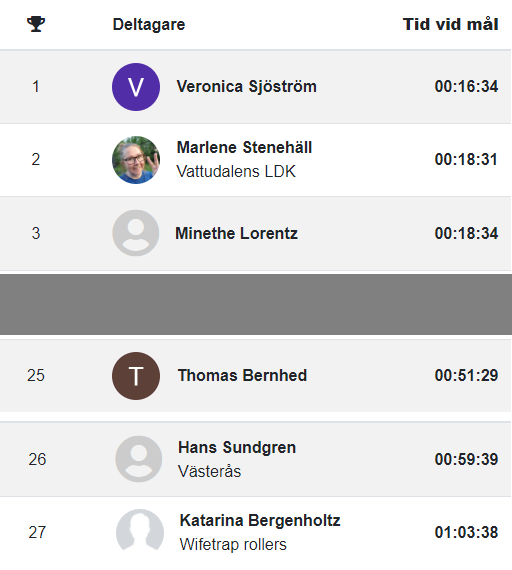This screenshot has height=570, width=512.
Task: Open participant Veronica Sjöström's name
Action: pos(247,87)
